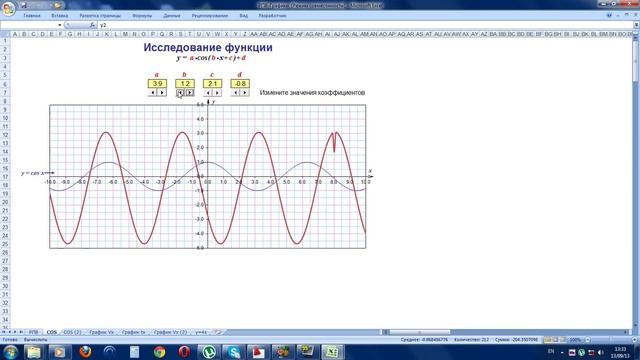This screenshot has width=640, height=360.
Task: Decrease coefficient d with left spinner arrow
Action: (x=235, y=93)
